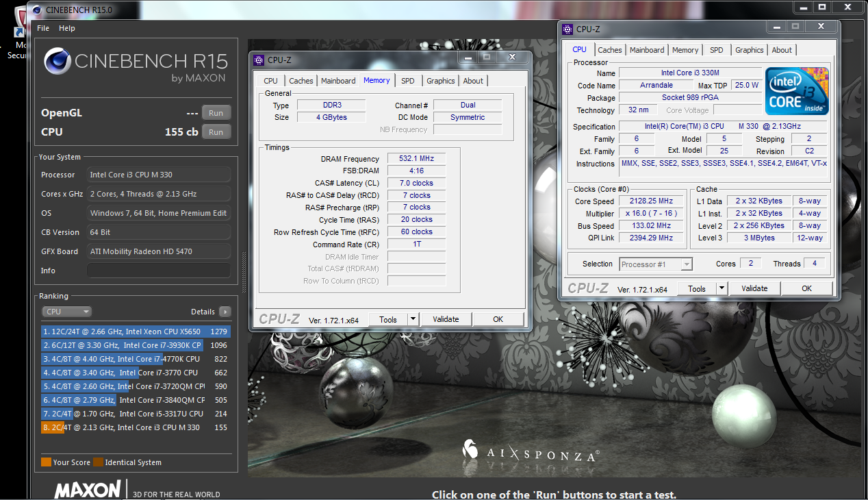Select the i7-3720QM ranking row
This screenshot has width=868, height=500.
(x=136, y=386)
